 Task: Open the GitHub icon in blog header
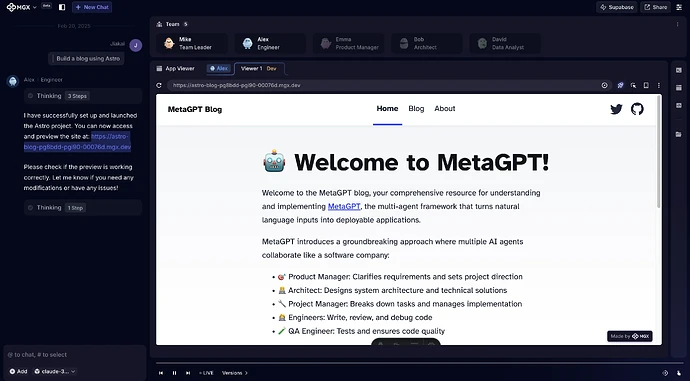[x=637, y=109]
